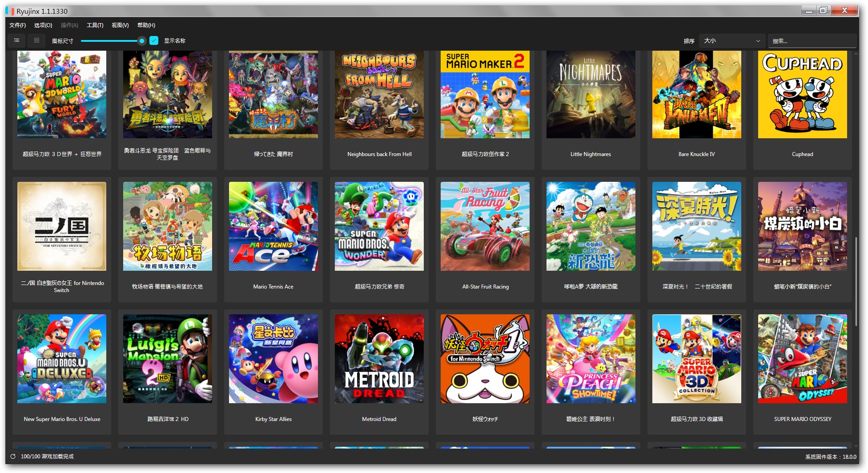This screenshot has height=473, width=868.
Task: Select the 帰ってきた 魔界村 cover
Action: [273, 94]
